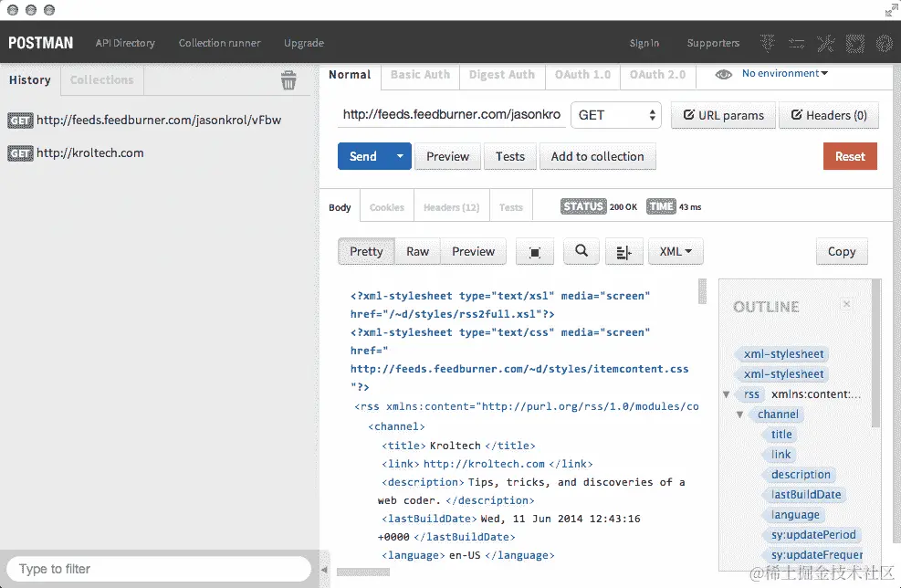Screen dimensions: 901x588
Task: Click the request Preview button
Action: (447, 156)
